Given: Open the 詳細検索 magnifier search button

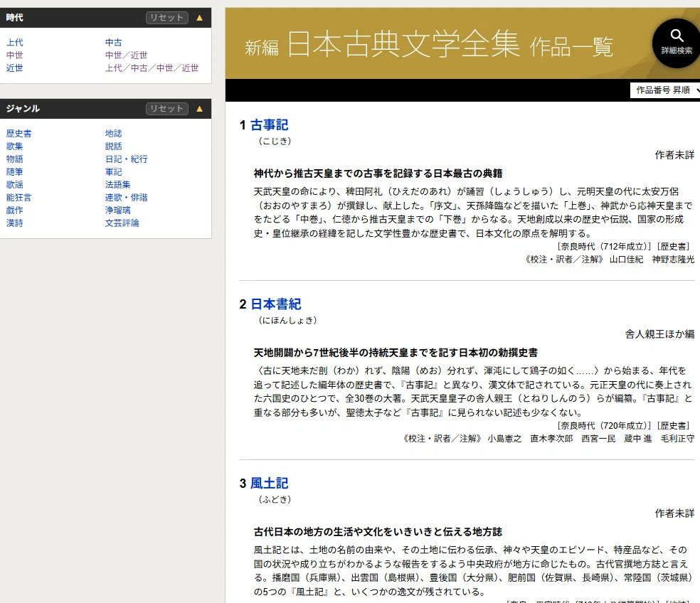Looking at the screenshot, I should pyautogui.click(x=677, y=43).
